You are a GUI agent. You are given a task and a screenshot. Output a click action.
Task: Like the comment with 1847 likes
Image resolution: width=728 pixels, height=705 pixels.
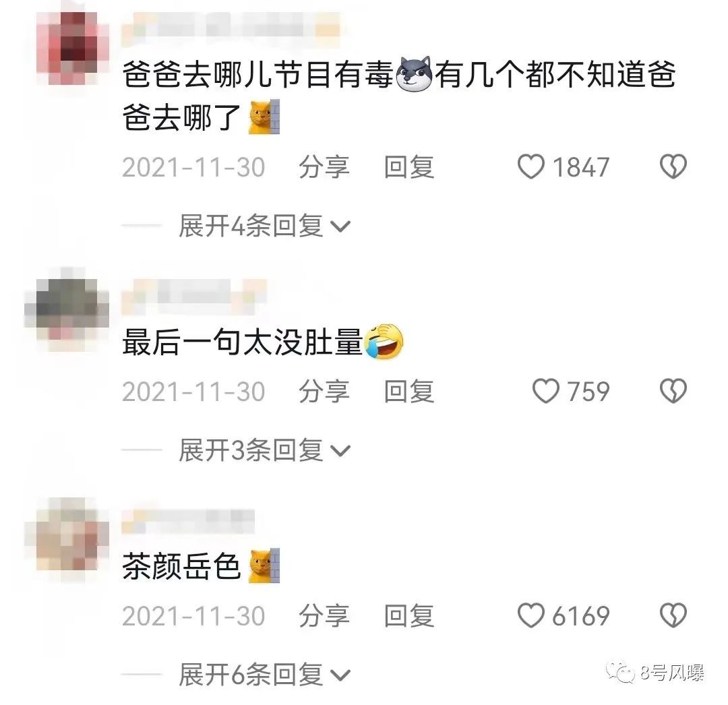tap(530, 166)
